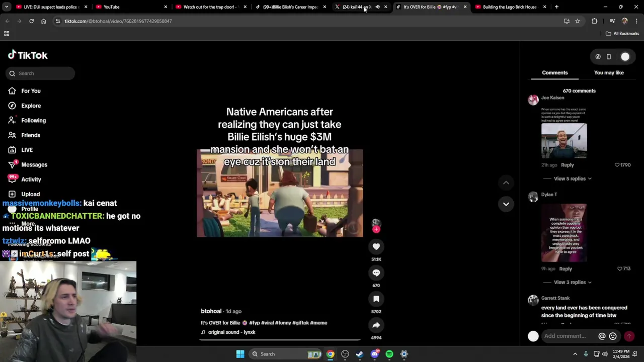
Task: Click the phone icon in top-right pill
Action: pos(609,57)
